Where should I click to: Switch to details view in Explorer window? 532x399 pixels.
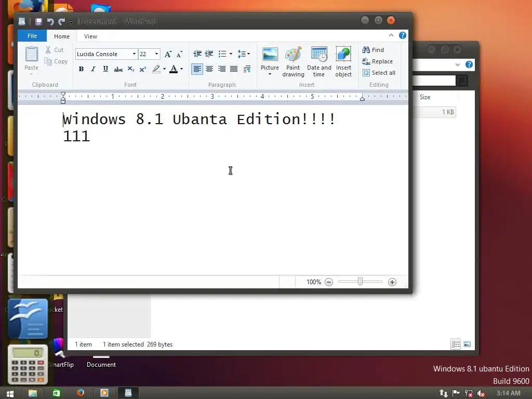[456, 344]
